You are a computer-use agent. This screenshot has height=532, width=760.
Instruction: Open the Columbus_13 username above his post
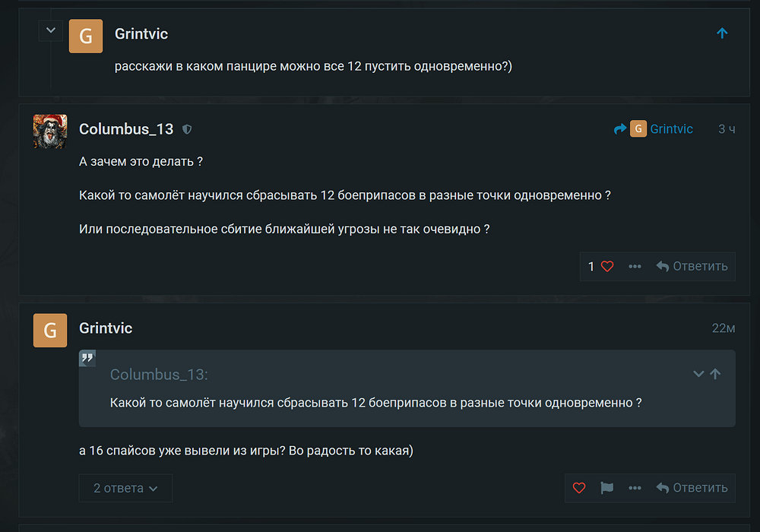point(126,129)
